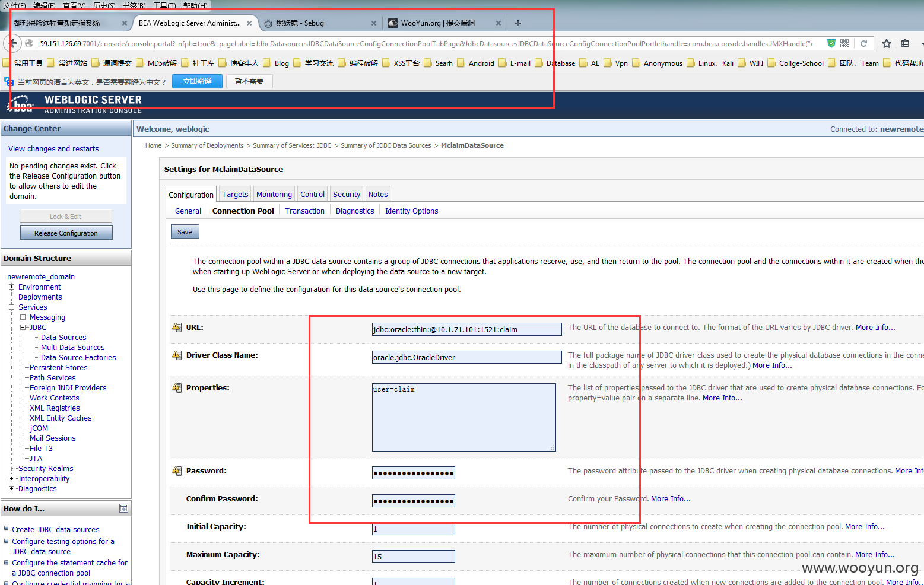The image size is (924, 585).
Task: Click More Info link for URL field
Action: (x=875, y=327)
